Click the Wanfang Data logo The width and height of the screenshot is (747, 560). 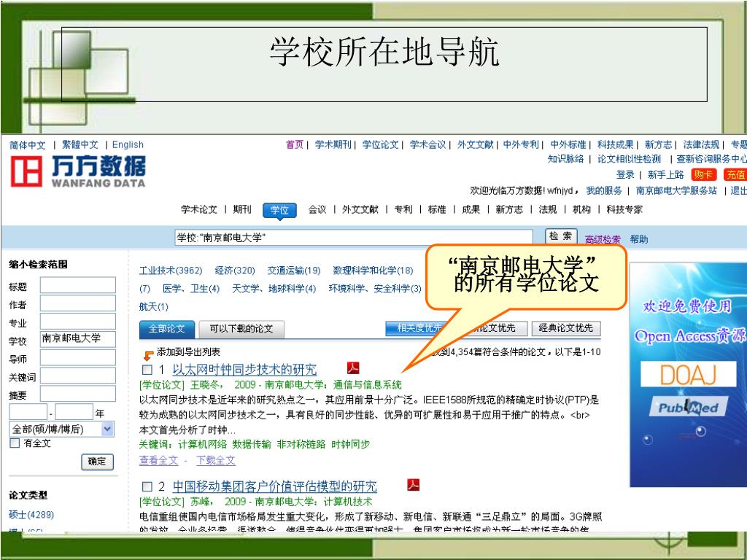pyautogui.click(x=78, y=171)
